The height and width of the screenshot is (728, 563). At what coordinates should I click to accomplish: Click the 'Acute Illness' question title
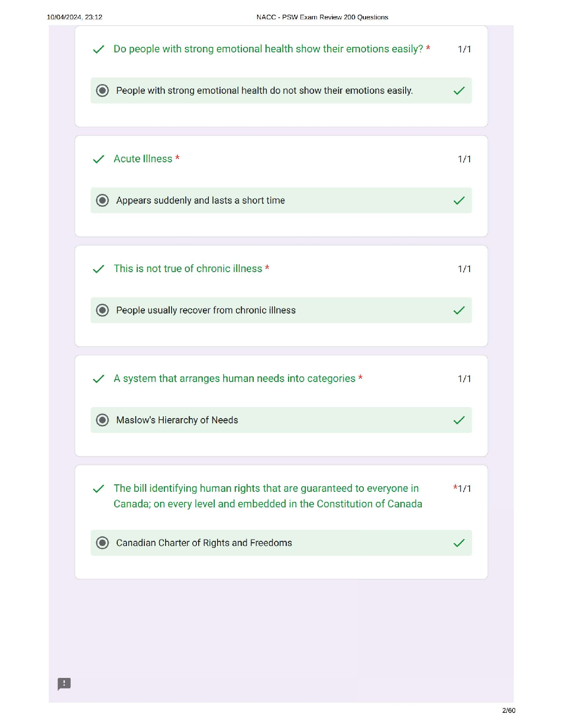143,159
